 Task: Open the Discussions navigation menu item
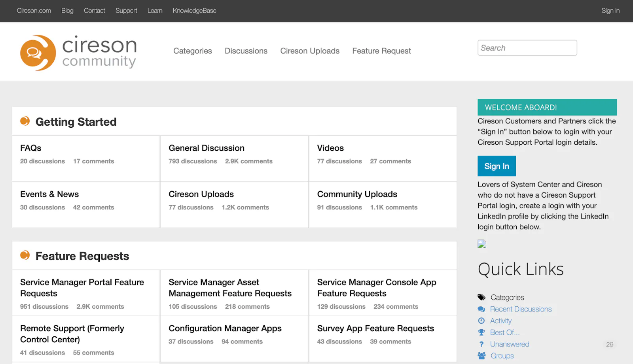pyautogui.click(x=246, y=51)
